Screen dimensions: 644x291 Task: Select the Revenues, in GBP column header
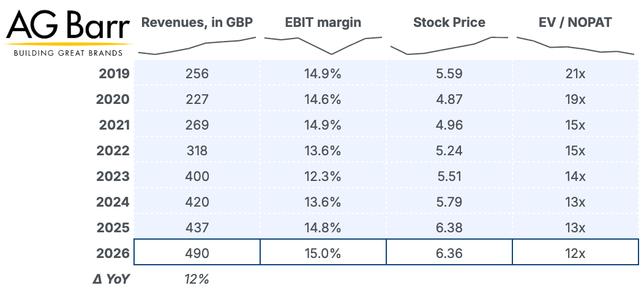click(x=197, y=22)
